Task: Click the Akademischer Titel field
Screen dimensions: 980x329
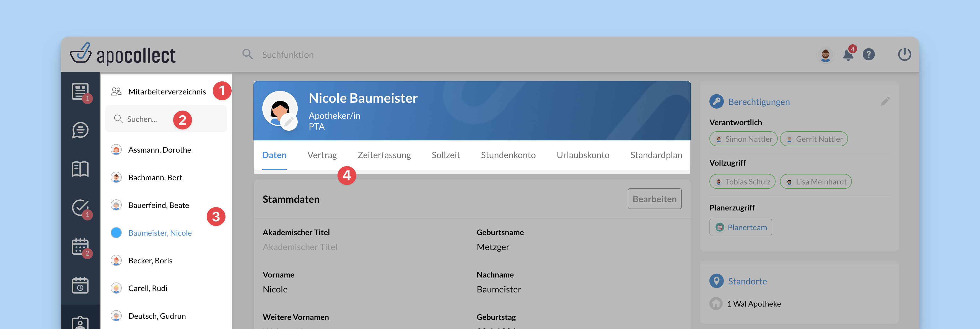Action: [300, 247]
